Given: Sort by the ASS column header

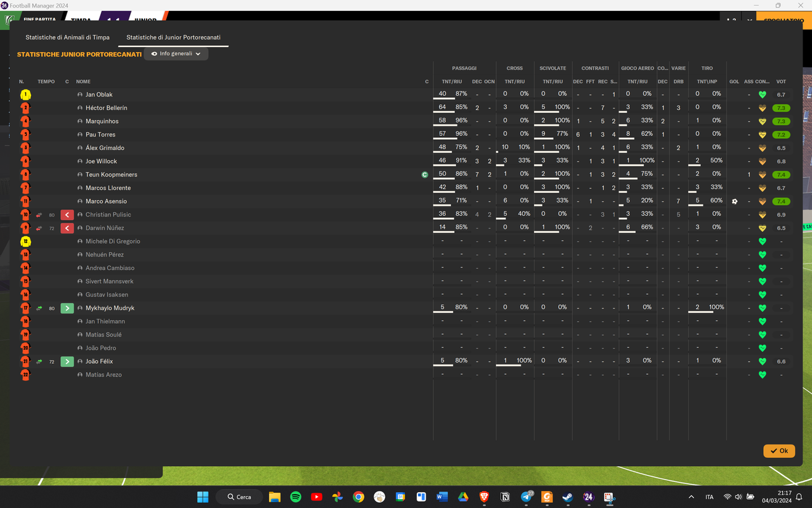Looking at the screenshot, I should tap(749, 81).
